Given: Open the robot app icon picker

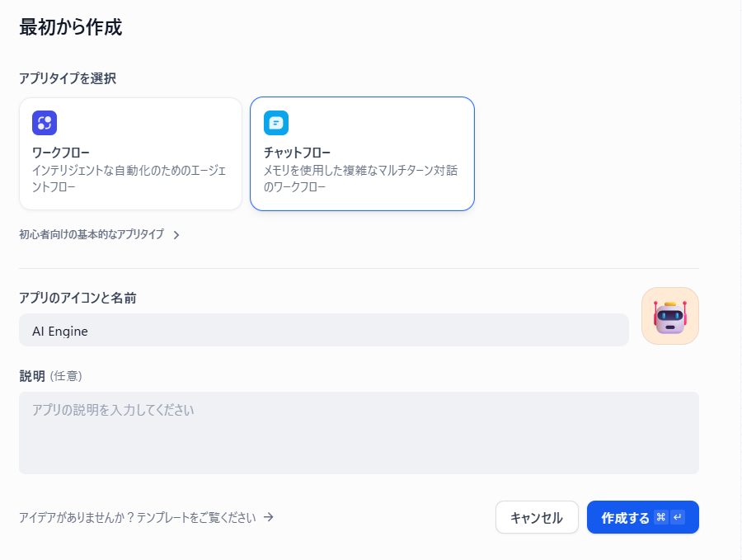Looking at the screenshot, I should 669,316.
